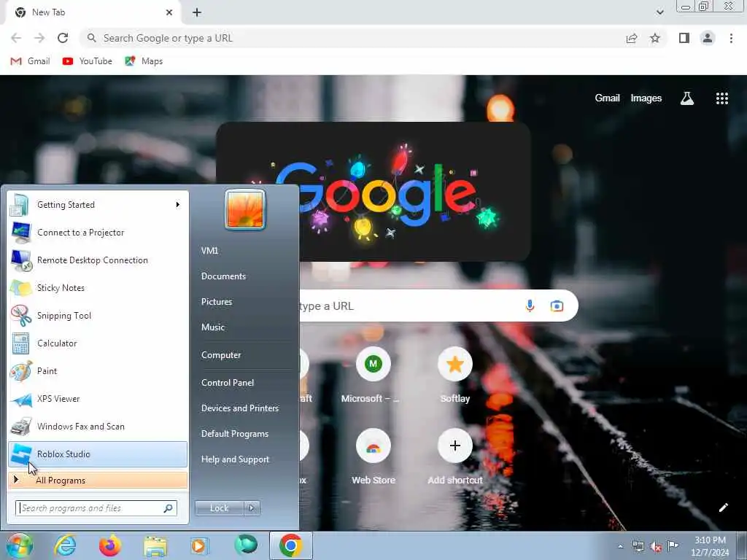The image size is (747, 560).
Task: Open Chrome profile avatar
Action: 708,38
